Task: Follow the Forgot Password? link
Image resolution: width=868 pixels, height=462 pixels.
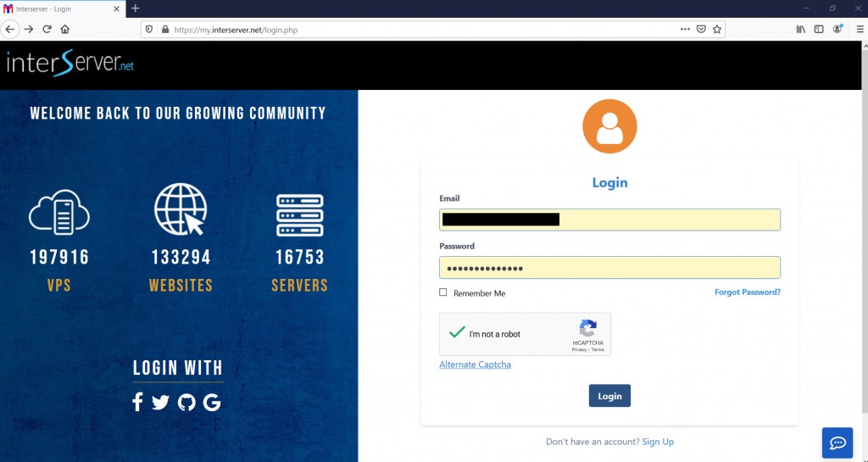Action: (748, 292)
